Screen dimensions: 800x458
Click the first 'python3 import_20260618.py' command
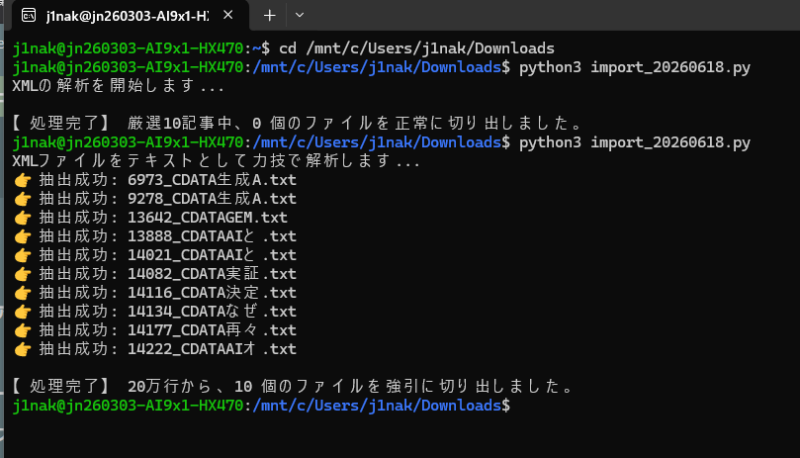pyautogui.click(x=635, y=67)
